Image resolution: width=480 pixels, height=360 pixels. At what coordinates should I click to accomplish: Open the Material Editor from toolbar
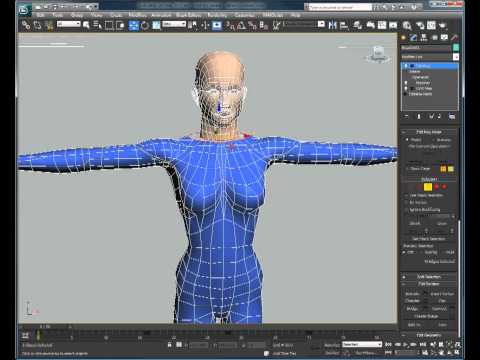click(x=407, y=25)
